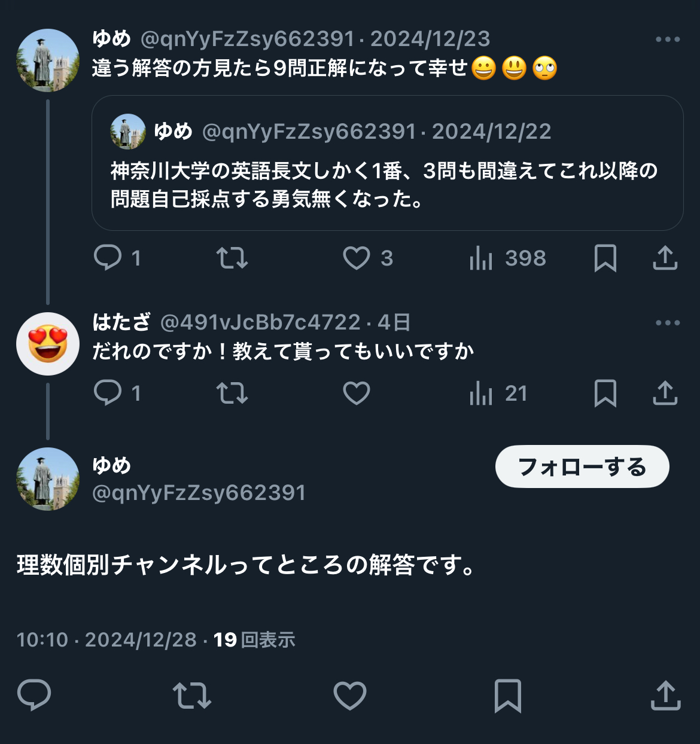Click the フォローする button
Screen dimensions: 700x744
point(582,466)
